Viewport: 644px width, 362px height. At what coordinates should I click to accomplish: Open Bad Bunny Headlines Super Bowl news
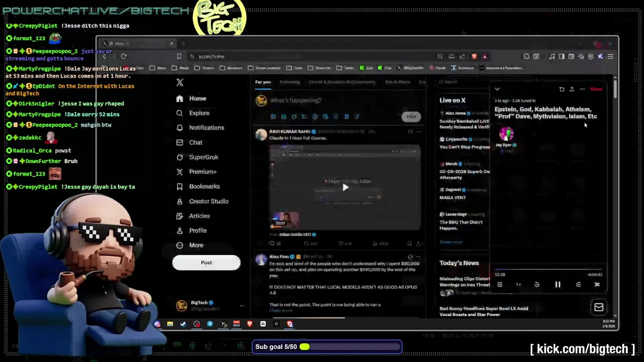tap(484, 312)
